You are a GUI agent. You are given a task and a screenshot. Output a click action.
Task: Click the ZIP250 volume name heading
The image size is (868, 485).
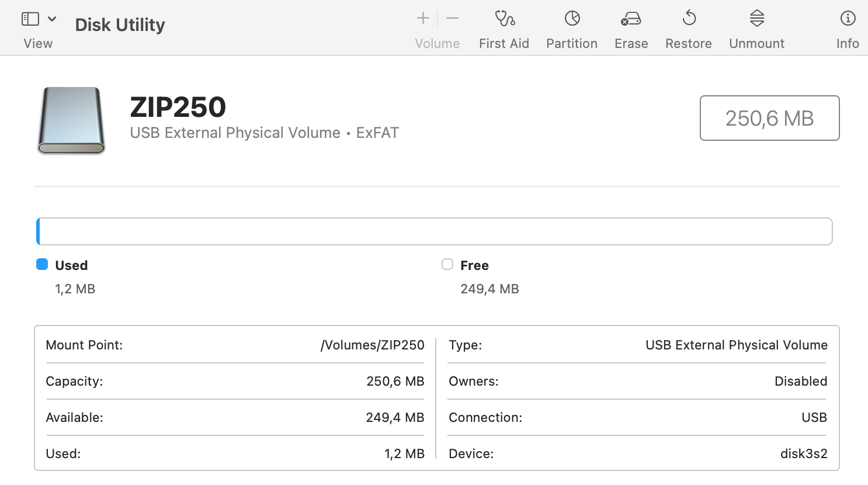[178, 107]
